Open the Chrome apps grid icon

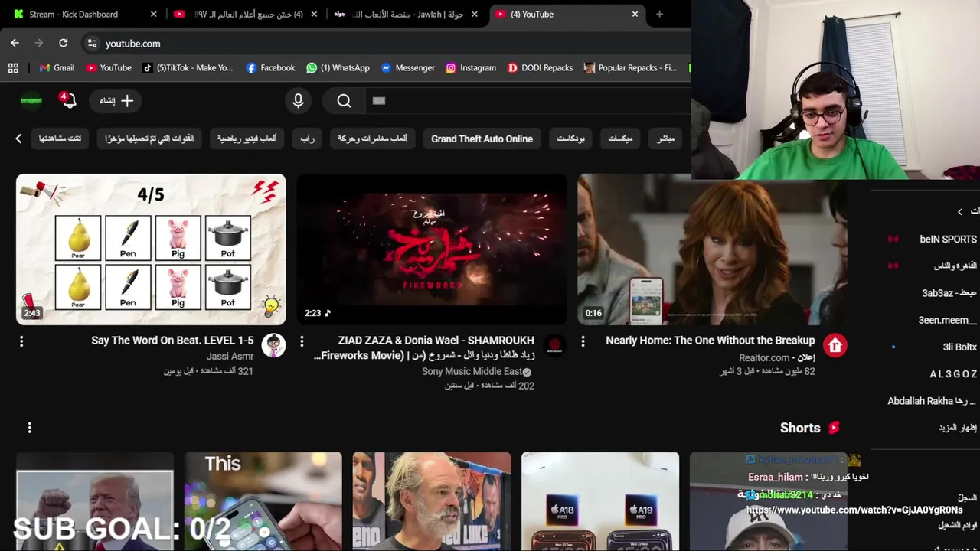tap(13, 68)
